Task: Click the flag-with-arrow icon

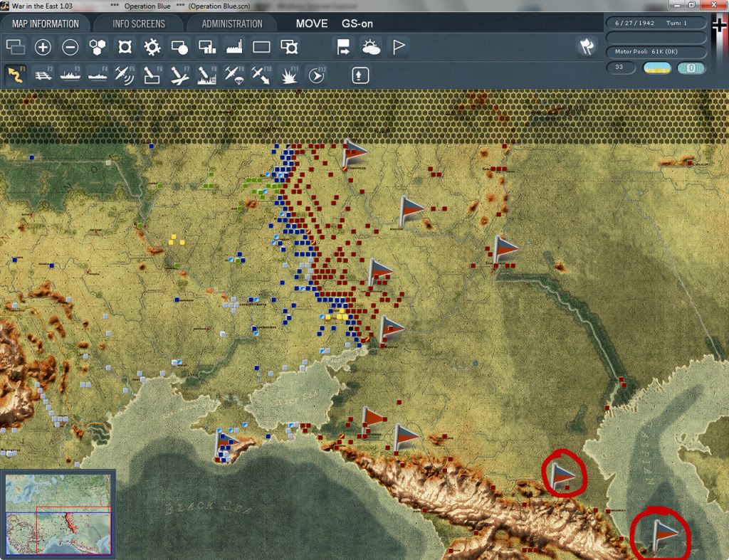Action: pyautogui.click(x=343, y=47)
